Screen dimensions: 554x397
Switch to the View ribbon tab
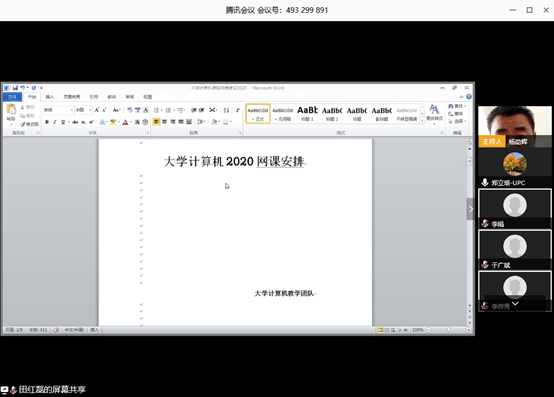click(148, 97)
